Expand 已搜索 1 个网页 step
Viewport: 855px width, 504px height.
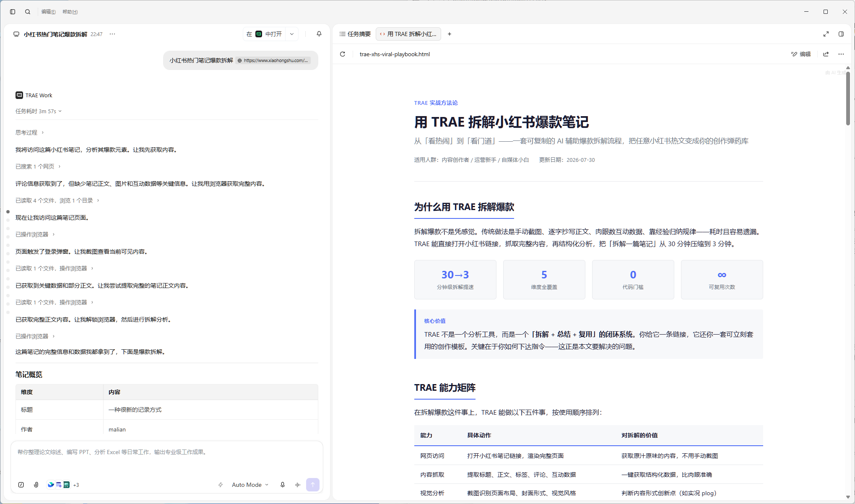(x=38, y=166)
